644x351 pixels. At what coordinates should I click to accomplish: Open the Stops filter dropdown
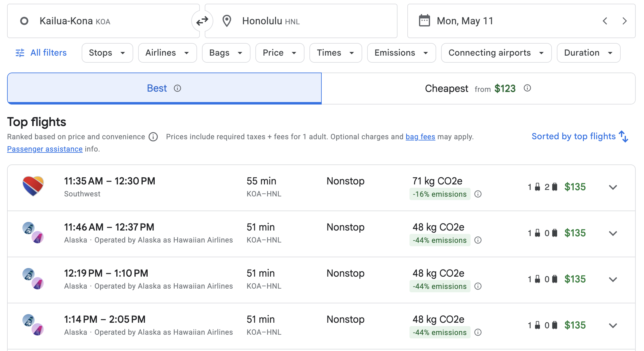coord(107,53)
